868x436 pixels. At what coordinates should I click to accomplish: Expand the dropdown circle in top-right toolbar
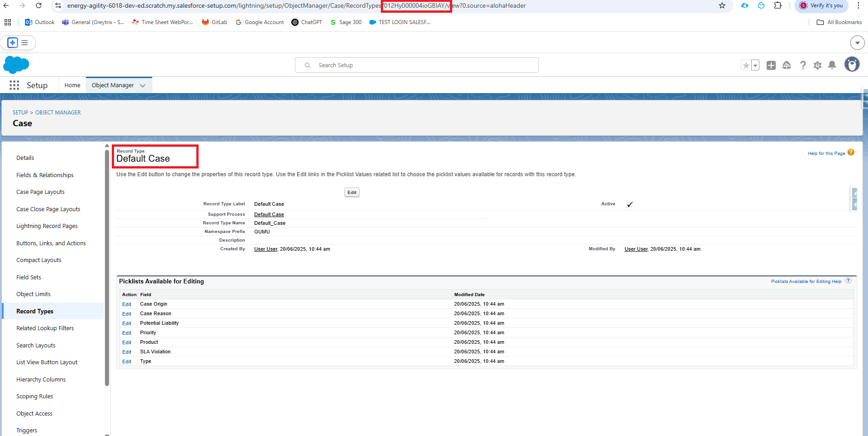(x=857, y=43)
